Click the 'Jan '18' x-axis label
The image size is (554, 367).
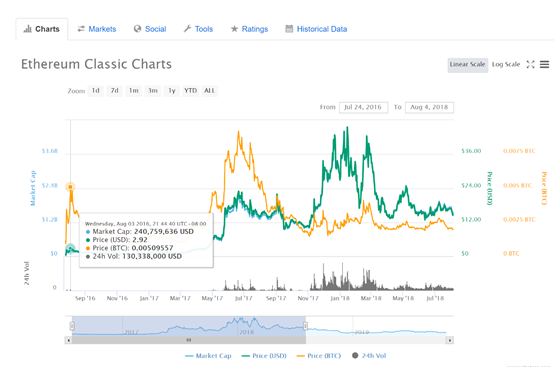(x=340, y=298)
